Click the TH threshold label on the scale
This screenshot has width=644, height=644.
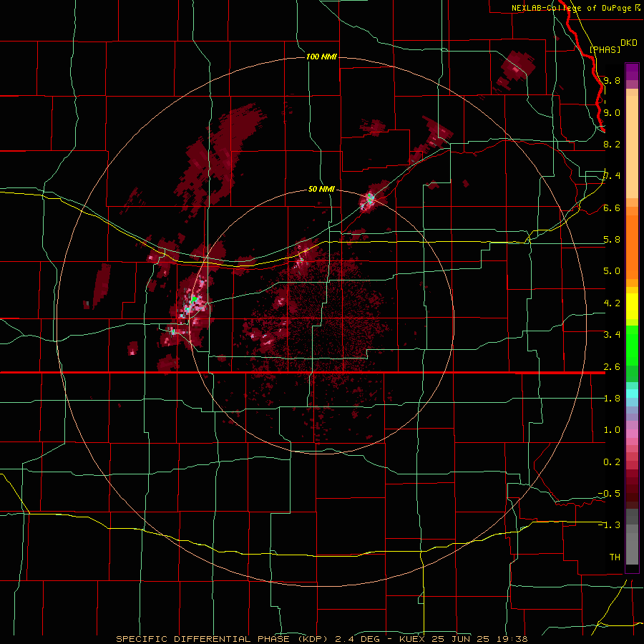[615, 557]
